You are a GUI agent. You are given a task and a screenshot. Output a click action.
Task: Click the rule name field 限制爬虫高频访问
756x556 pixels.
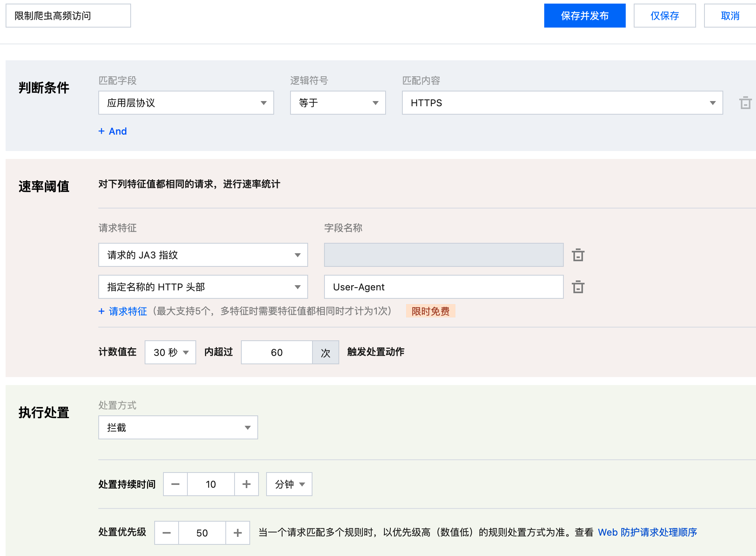coord(68,16)
